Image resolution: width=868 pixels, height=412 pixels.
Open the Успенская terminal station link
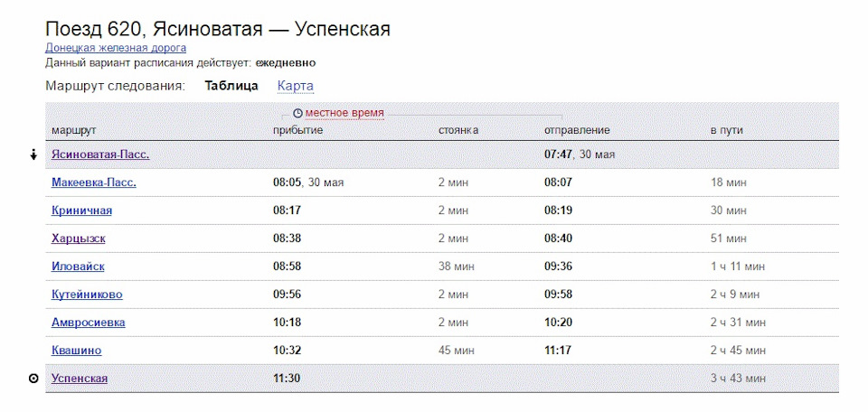pyautogui.click(x=80, y=379)
